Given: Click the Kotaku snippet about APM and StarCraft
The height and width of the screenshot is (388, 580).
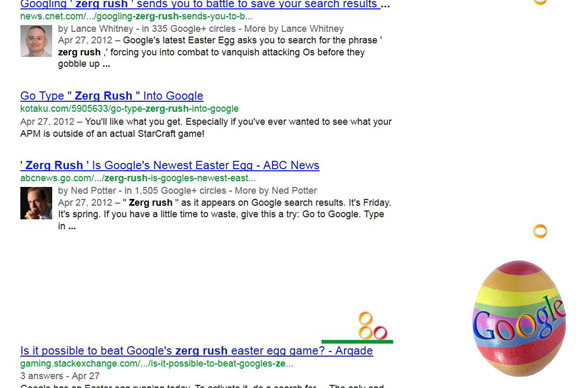Looking at the screenshot, I should coord(206,128).
